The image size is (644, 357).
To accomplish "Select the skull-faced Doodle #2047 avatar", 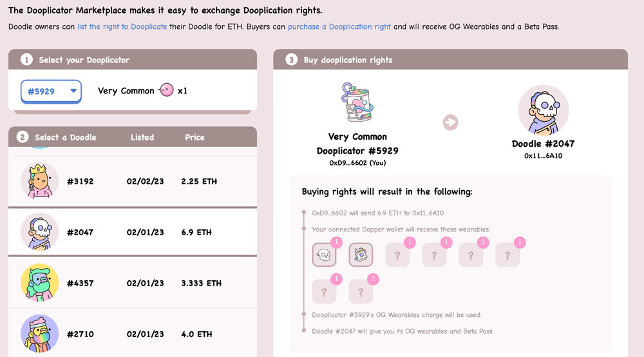I will [39, 232].
